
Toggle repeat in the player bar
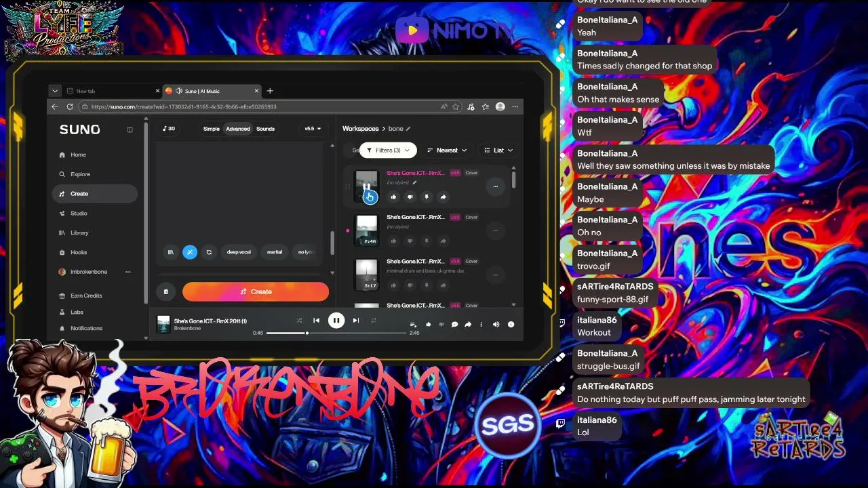tap(373, 321)
